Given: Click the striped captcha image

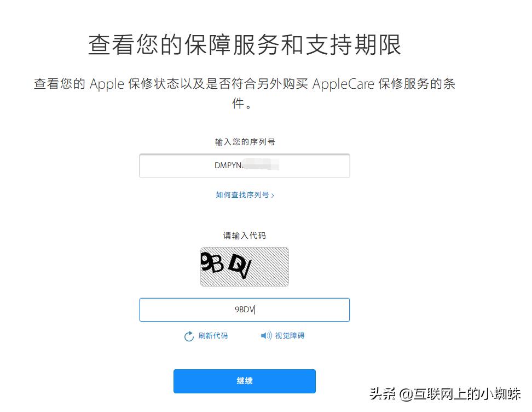Looking at the screenshot, I should [244, 267].
